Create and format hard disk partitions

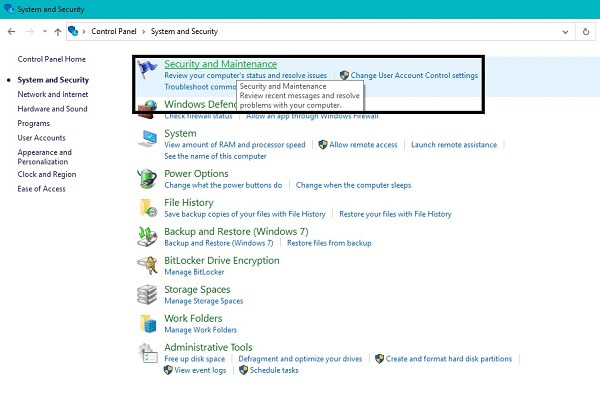point(448,359)
